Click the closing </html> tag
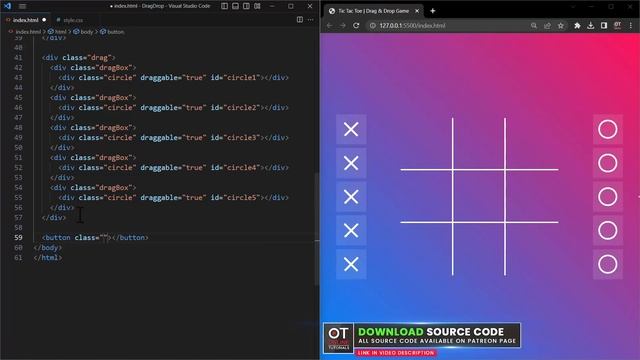The width and height of the screenshot is (640, 360). pos(48,258)
